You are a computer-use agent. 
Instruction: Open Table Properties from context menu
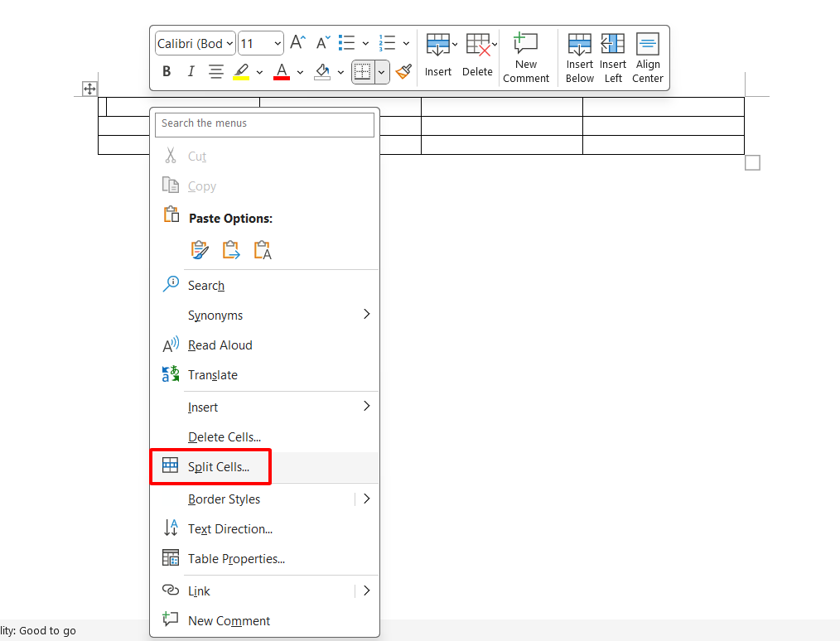236,559
